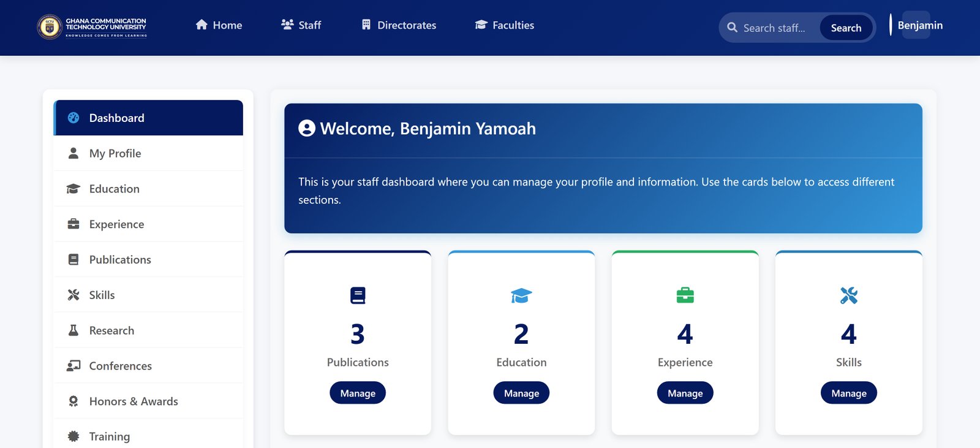The image size is (980, 448).
Task: Click the user icon beside the Welcome heading
Action: click(306, 128)
